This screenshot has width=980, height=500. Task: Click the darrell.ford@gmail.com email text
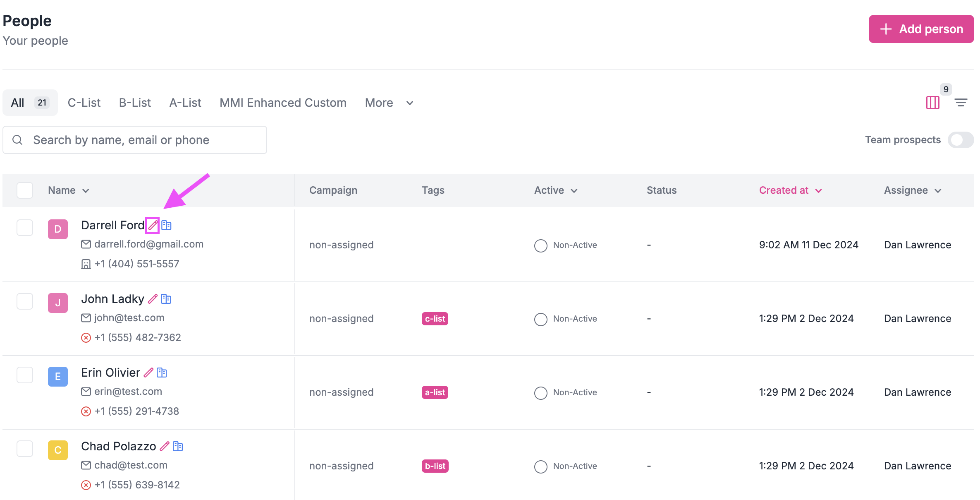point(149,244)
